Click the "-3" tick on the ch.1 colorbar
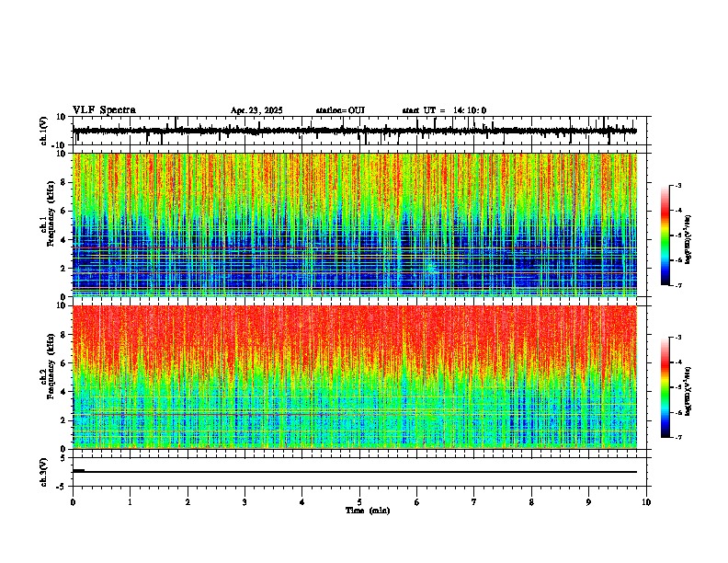Image resolution: width=728 pixels, height=563 pixels. pos(678,185)
